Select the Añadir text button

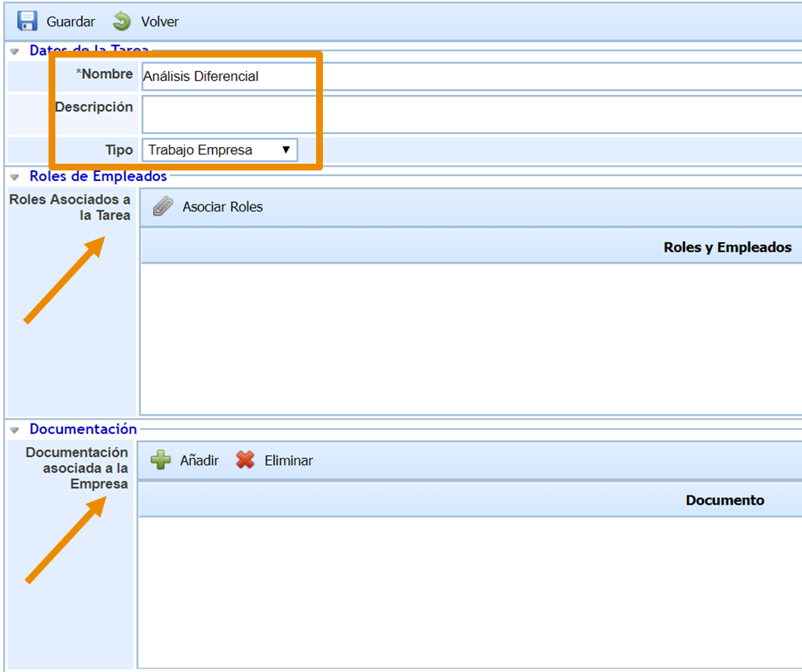point(199,460)
